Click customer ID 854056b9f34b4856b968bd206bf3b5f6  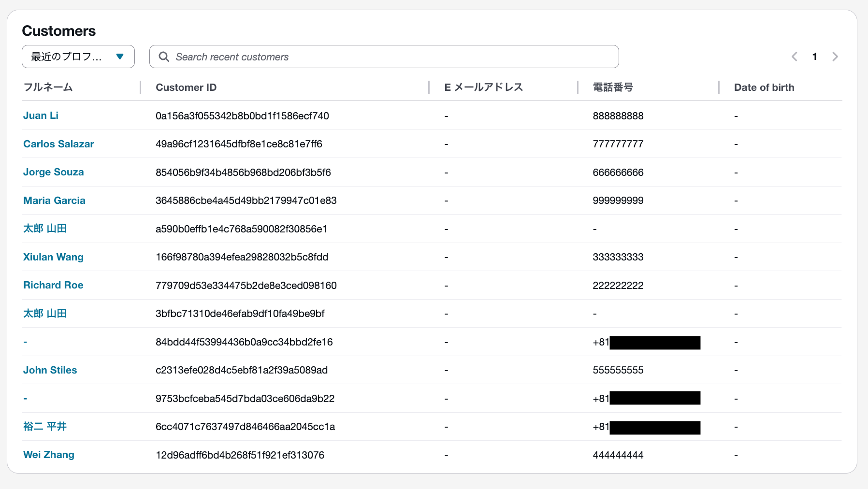click(x=243, y=173)
